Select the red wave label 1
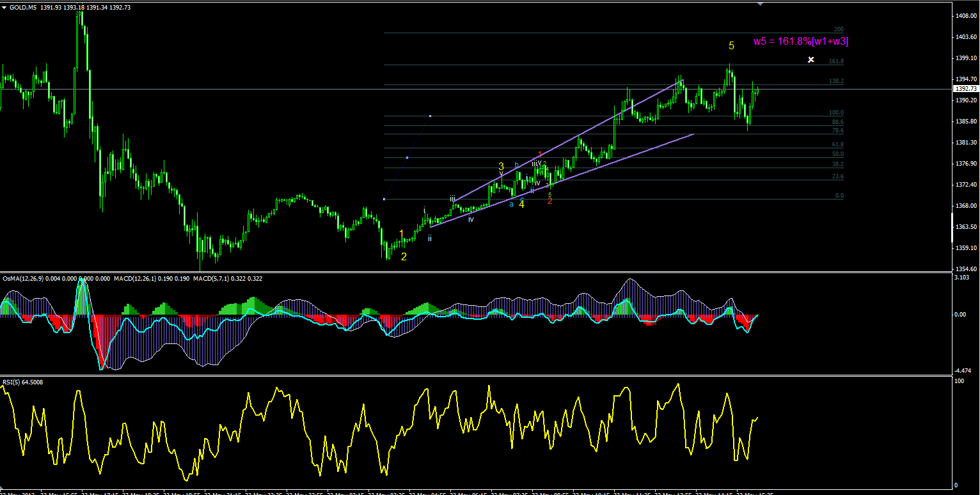 click(x=540, y=154)
